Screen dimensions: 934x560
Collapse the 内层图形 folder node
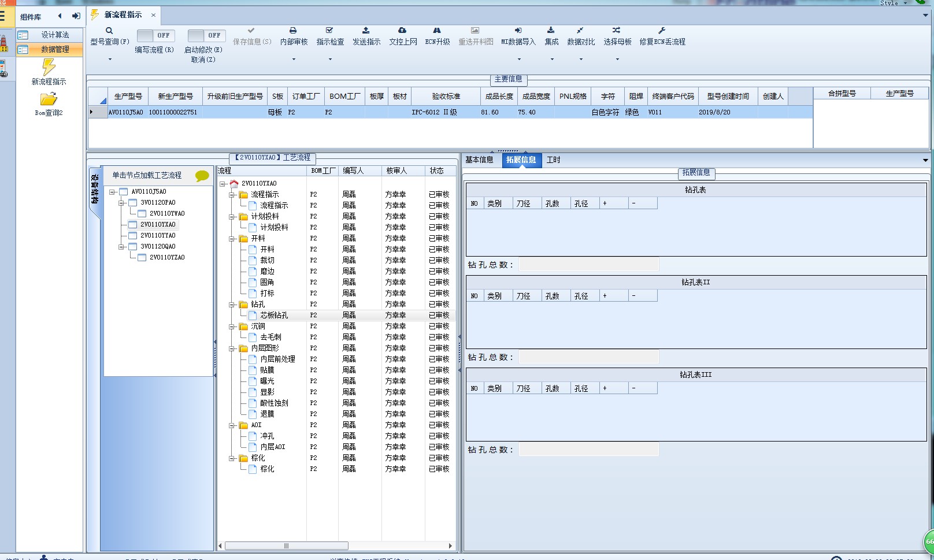tap(231, 348)
